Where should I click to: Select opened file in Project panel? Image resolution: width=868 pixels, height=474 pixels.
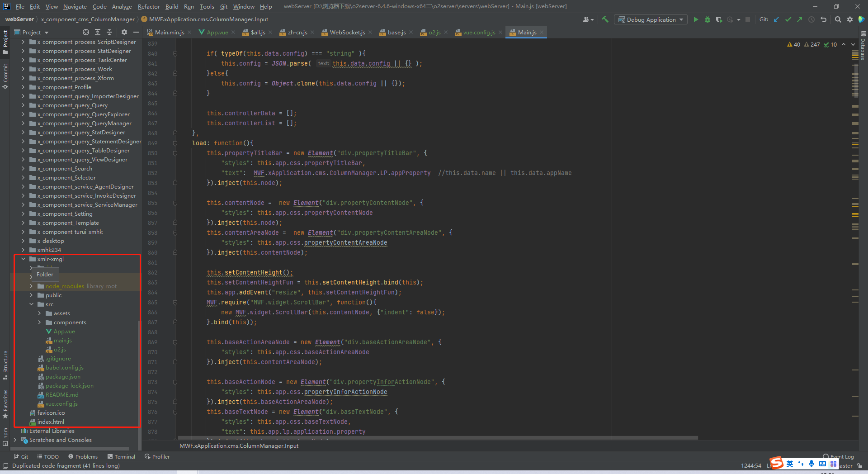86,32
